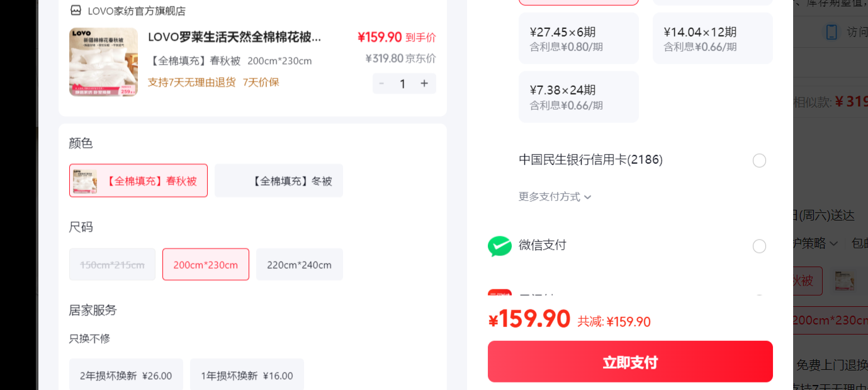The width and height of the screenshot is (868, 390).
Task: Click the 立即支付 button
Action: (630, 362)
